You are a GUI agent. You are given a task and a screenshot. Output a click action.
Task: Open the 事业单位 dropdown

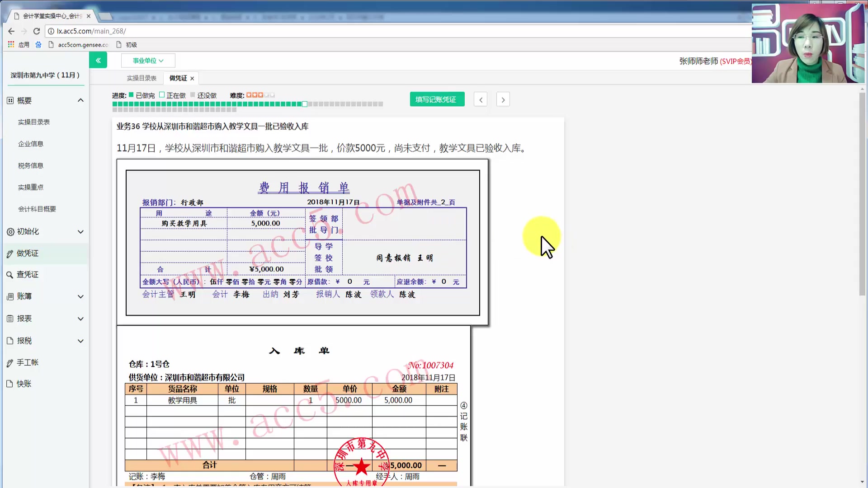148,61
